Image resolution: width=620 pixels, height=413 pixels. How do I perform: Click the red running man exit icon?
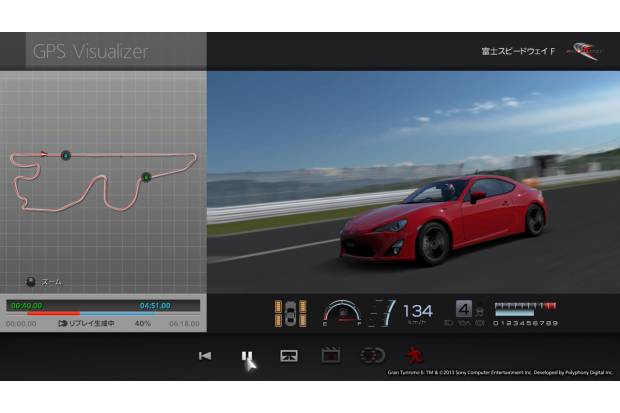(x=414, y=355)
